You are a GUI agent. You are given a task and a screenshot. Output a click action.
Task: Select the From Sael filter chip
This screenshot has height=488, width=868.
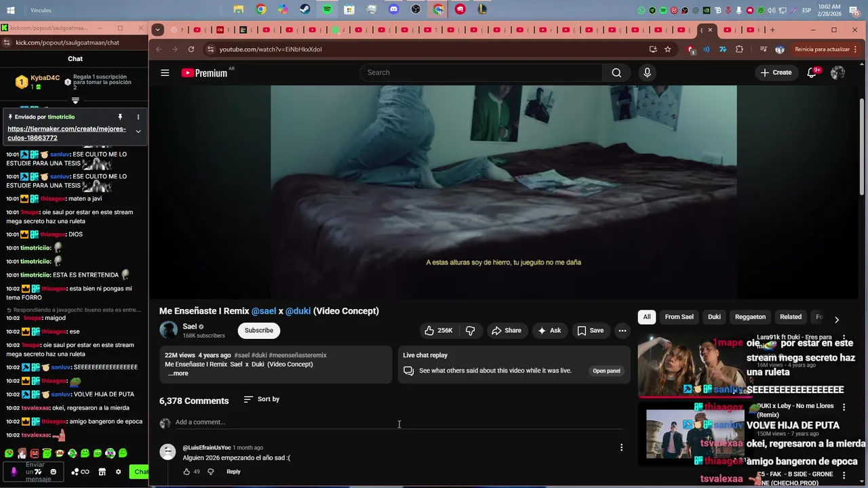pos(679,317)
